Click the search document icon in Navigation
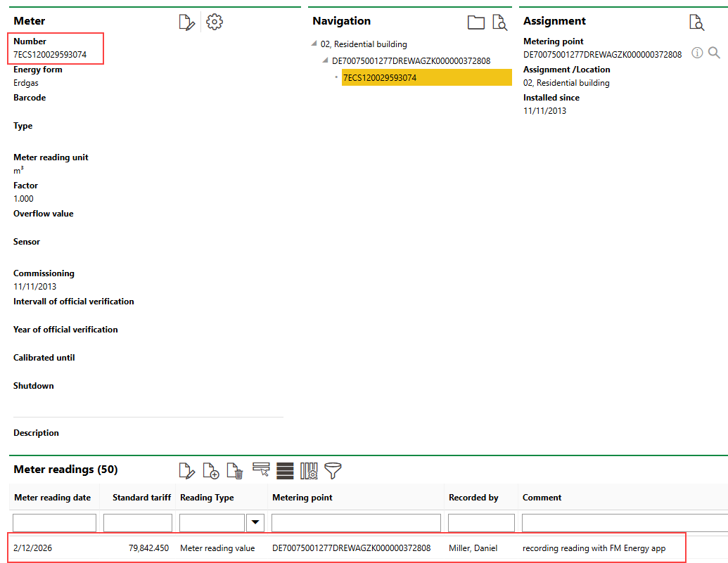 (x=500, y=22)
